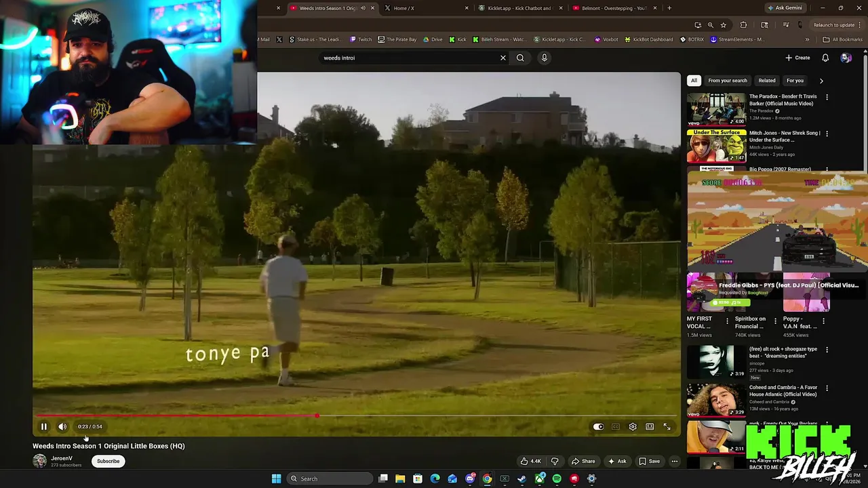Image resolution: width=868 pixels, height=488 pixels.
Task: Open the JeroenV channel avatar
Action: point(39,461)
